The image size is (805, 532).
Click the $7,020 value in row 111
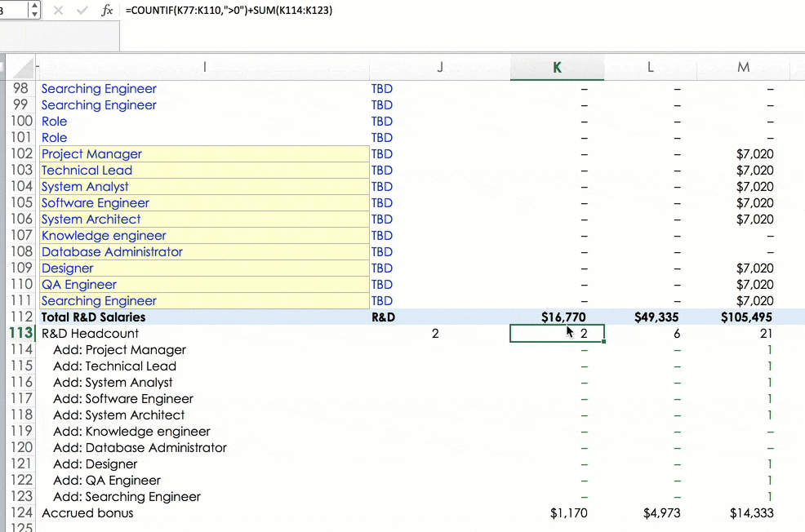coord(754,300)
